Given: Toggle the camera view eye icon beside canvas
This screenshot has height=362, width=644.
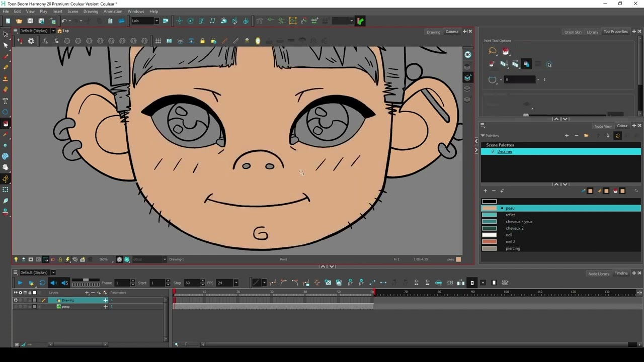Looking at the screenshot, I should [x=467, y=55].
